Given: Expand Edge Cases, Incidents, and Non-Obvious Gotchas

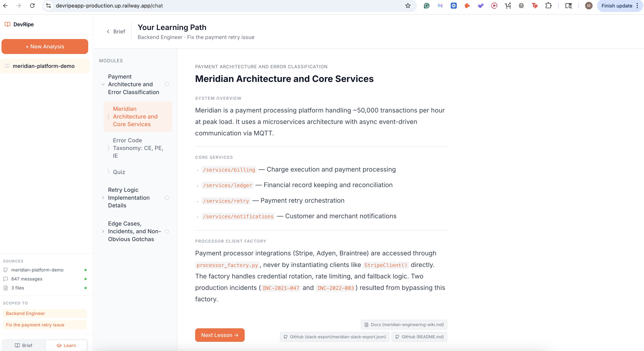Looking at the screenshot, I should [103, 231].
